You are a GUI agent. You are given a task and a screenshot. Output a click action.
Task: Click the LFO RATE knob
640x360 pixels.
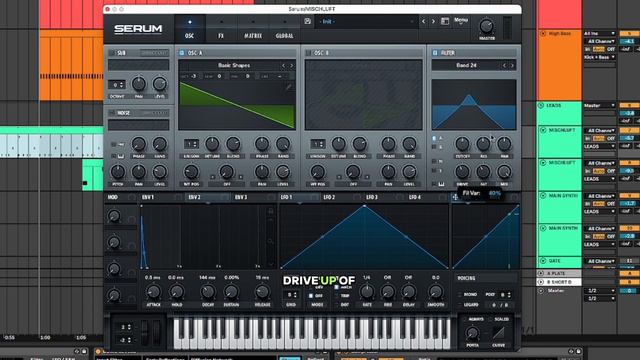tap(367, 292)
